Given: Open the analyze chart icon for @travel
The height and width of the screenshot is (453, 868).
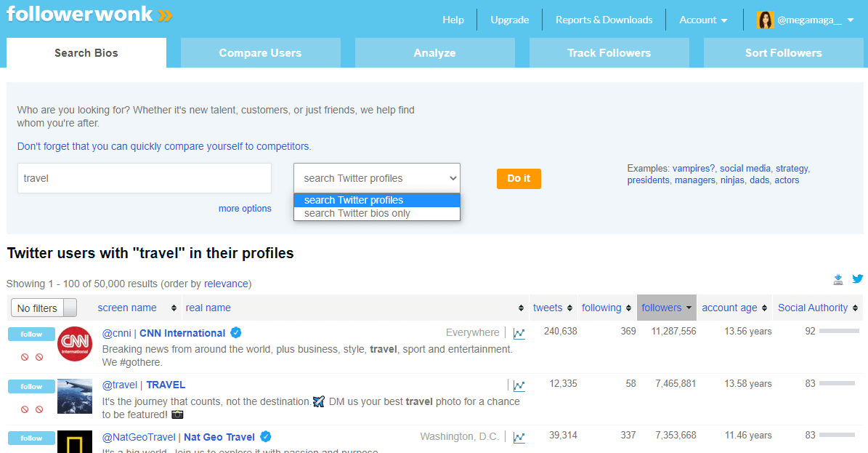Looking at the screenshot, I should 519,385.
